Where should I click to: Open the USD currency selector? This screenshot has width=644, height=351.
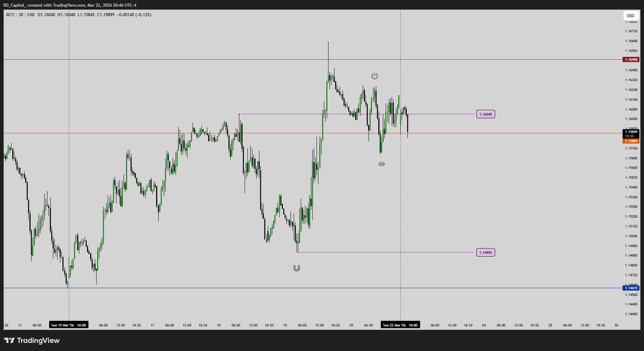click(x=630, y=16)
